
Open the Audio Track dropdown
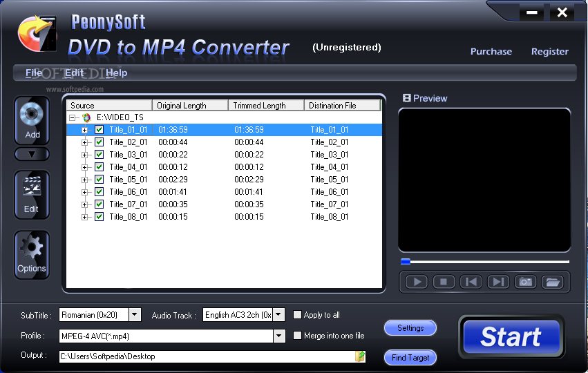278,314
